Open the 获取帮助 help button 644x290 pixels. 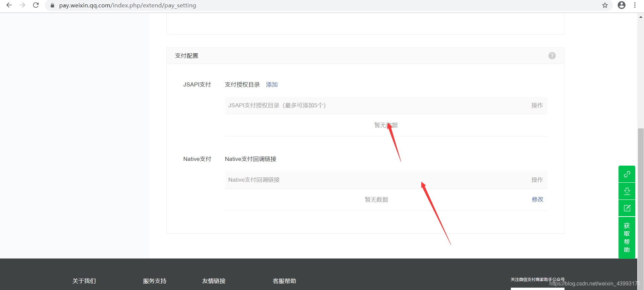pyautogui.click(x=627, y=238)
